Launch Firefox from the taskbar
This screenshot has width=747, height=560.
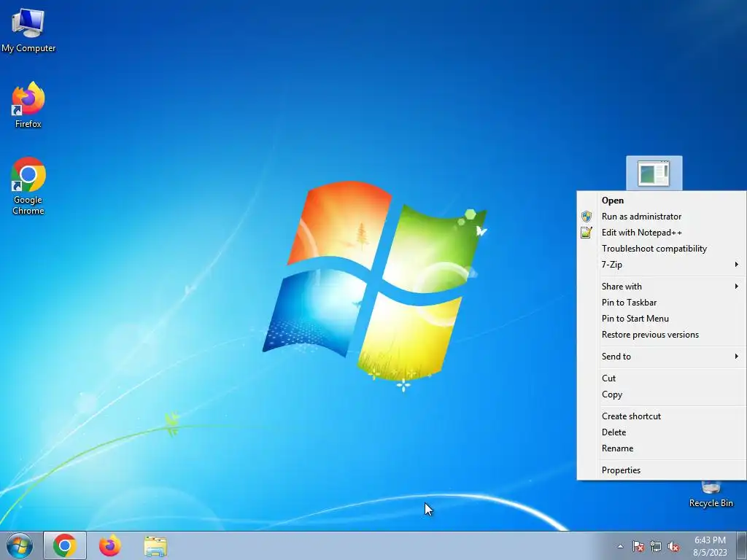pyautogui.click(x=109, y=545)
